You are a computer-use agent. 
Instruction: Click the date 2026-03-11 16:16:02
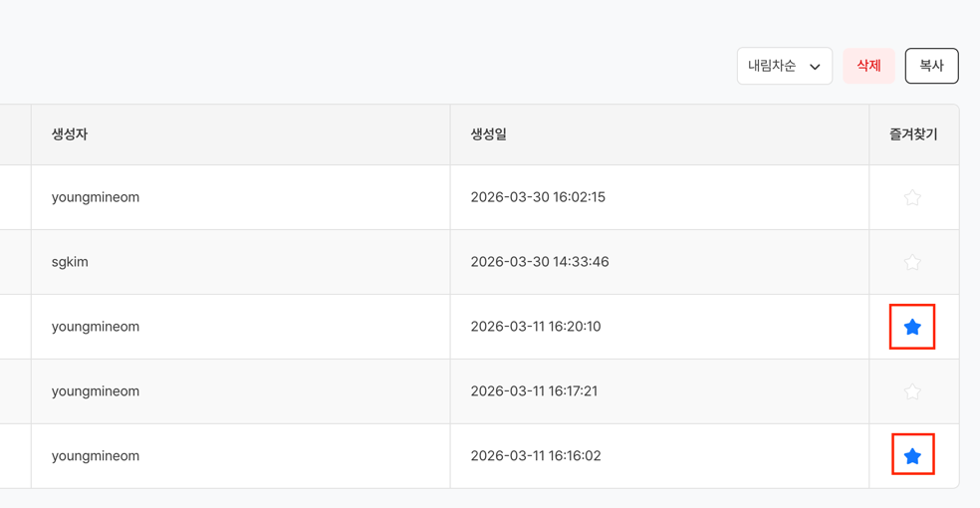536,456
